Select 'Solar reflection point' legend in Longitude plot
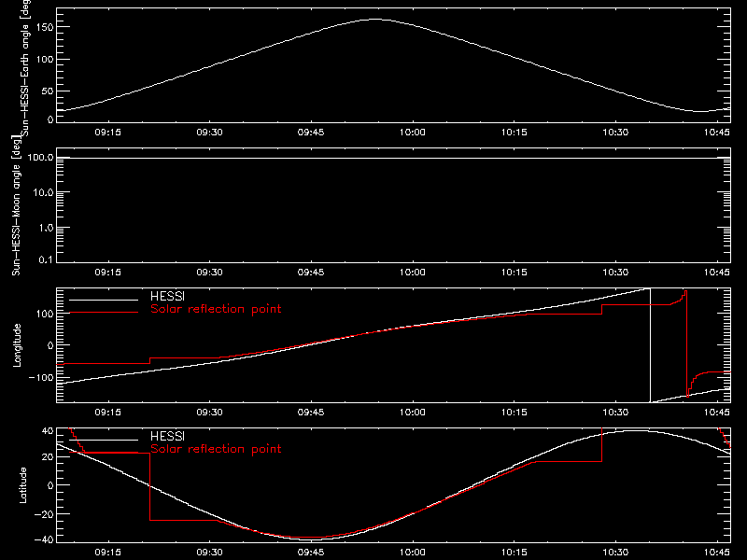This screenshot has height=560, width=747. 216,309
